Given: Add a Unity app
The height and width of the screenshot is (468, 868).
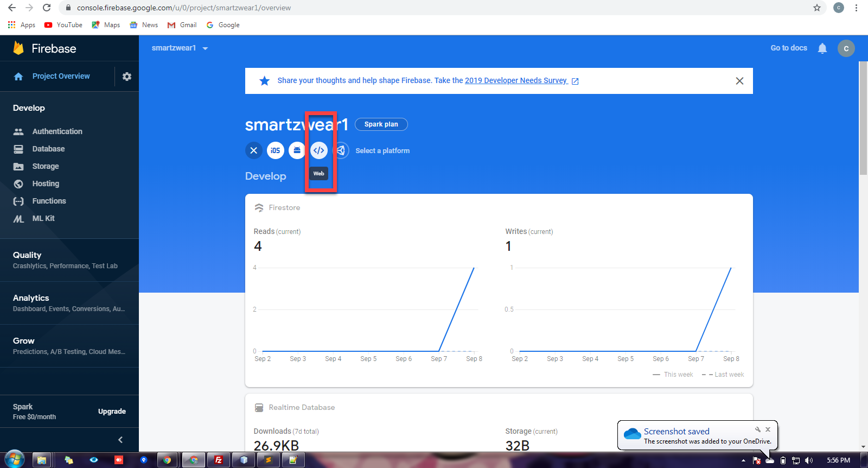Looking at the screenshot, I should coord(341,150).
